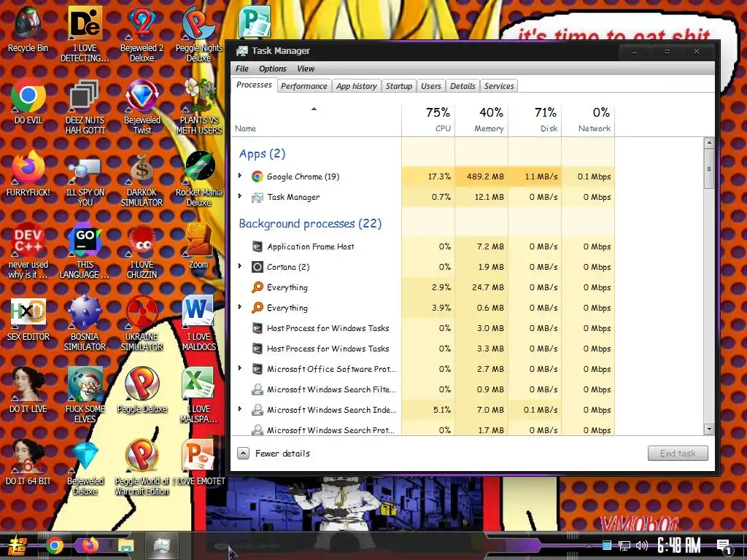Switch to the Startup tab

coord(399,86)
